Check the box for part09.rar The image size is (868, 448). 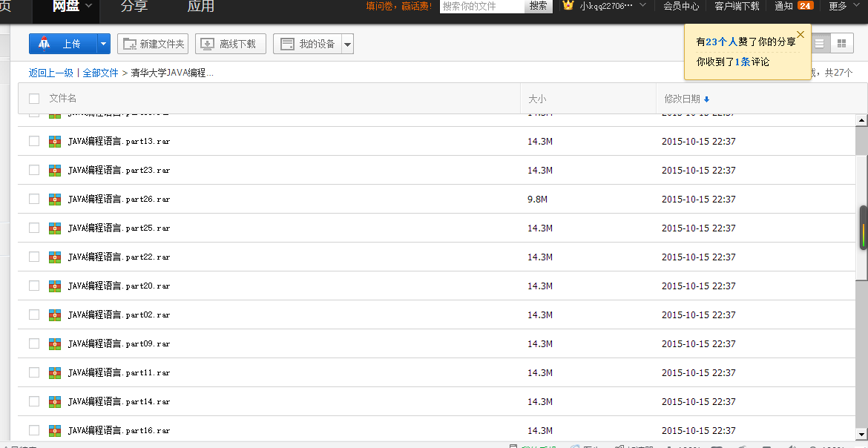click(x=34, y=344)
